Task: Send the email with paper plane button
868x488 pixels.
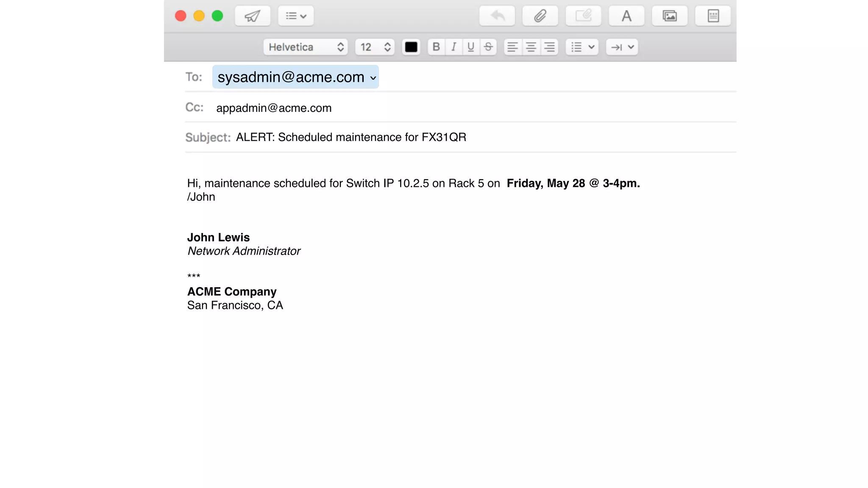Action: pos(253,16)
